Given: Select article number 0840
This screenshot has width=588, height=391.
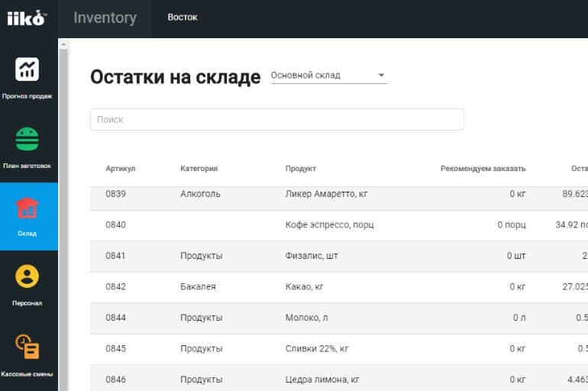Looking at the screenshot, I should click(x=115, y=225).
